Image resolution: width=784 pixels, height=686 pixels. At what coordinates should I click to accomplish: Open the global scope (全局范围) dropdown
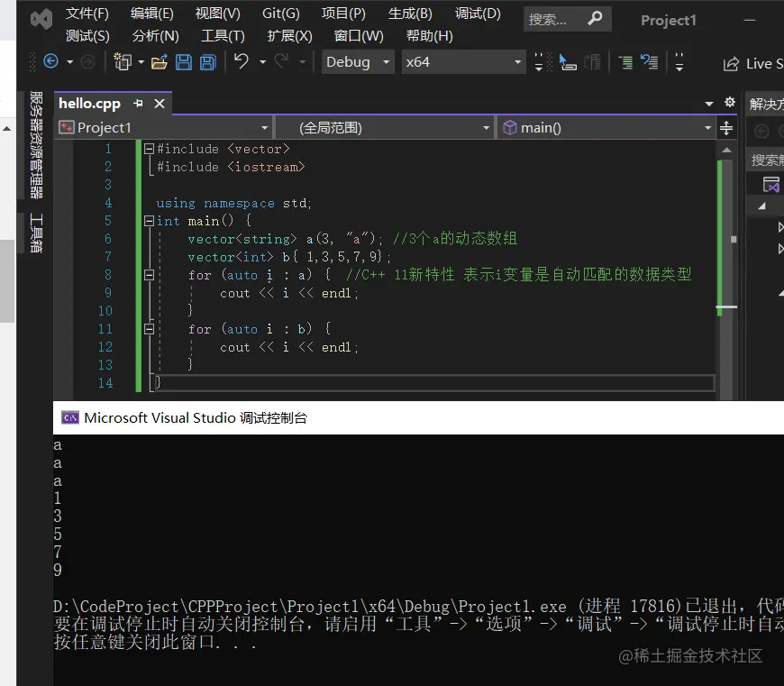(385, 127)
